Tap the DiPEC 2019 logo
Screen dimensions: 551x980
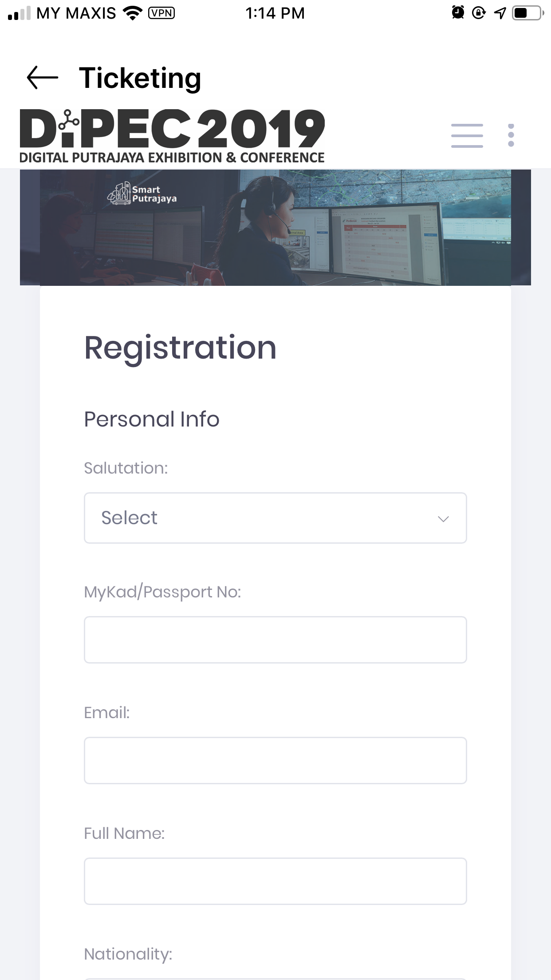point(172,136)
